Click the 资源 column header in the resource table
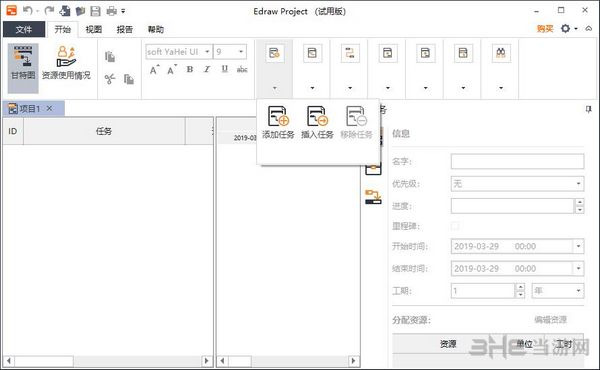 click(x=448, y=344)
